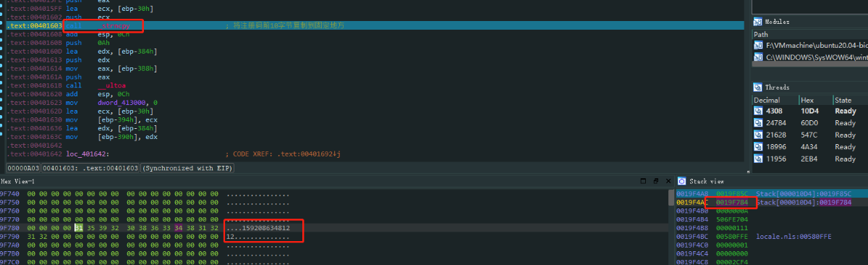Select stack value 0019F784 entry
Image resolution: width=868 pixels, height=265 pixels.
click(x=731, y=203)
